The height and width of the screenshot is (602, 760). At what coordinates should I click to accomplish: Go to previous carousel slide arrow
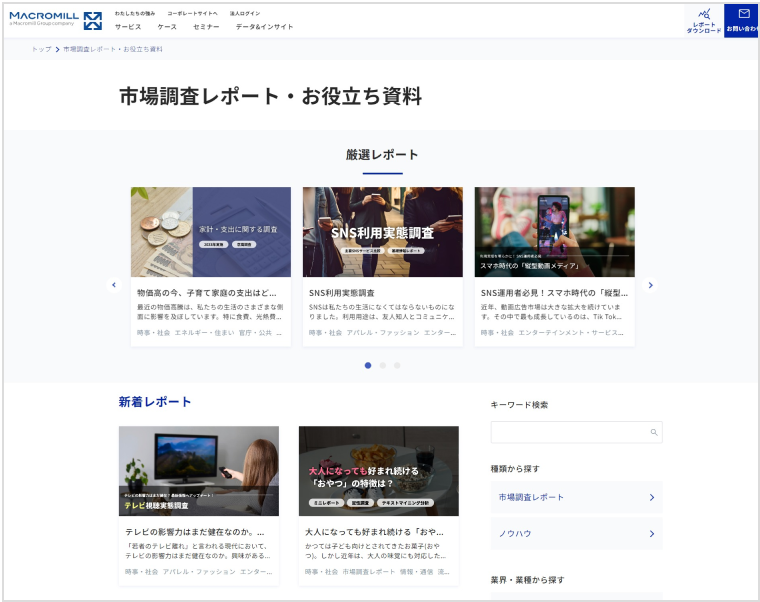tap(114, 285)
